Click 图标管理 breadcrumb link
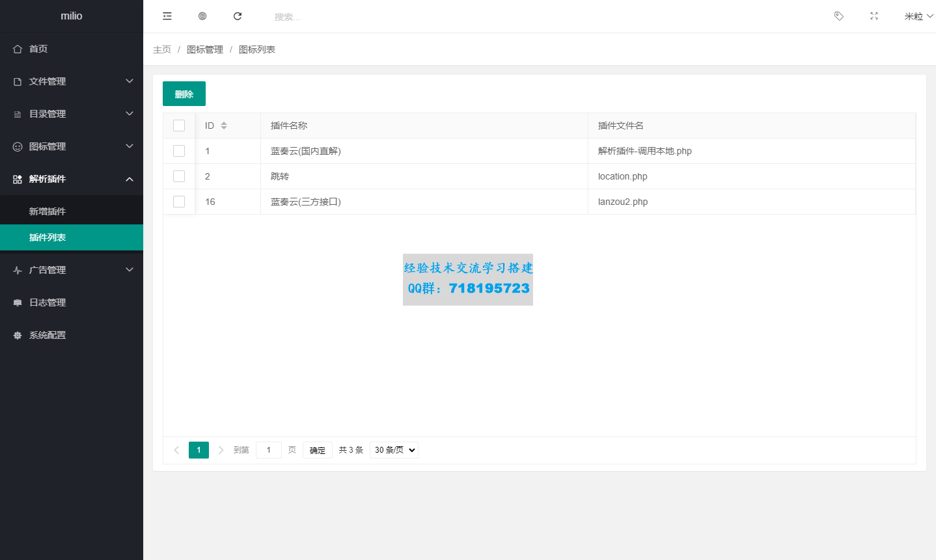 coord(205,49)
